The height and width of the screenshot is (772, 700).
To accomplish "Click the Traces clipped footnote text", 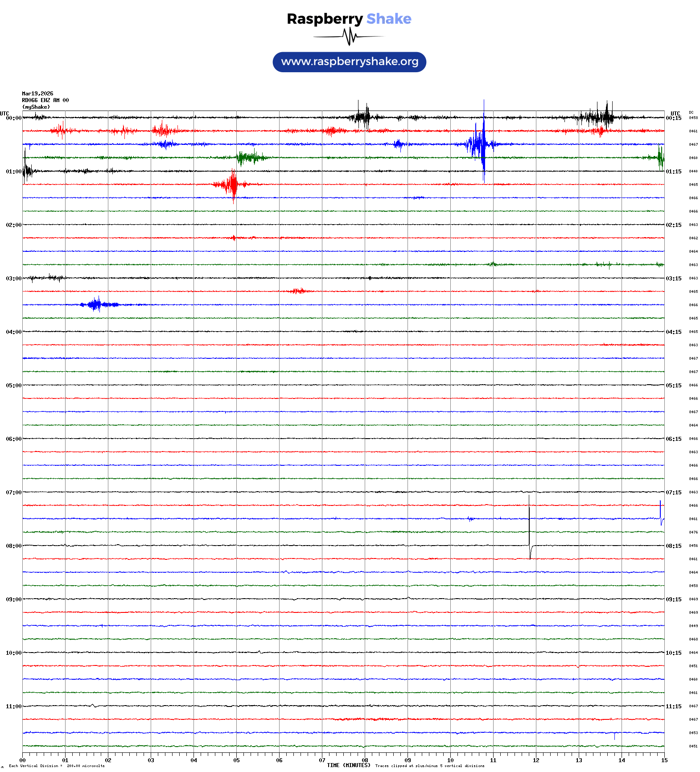I will [429, 766].
